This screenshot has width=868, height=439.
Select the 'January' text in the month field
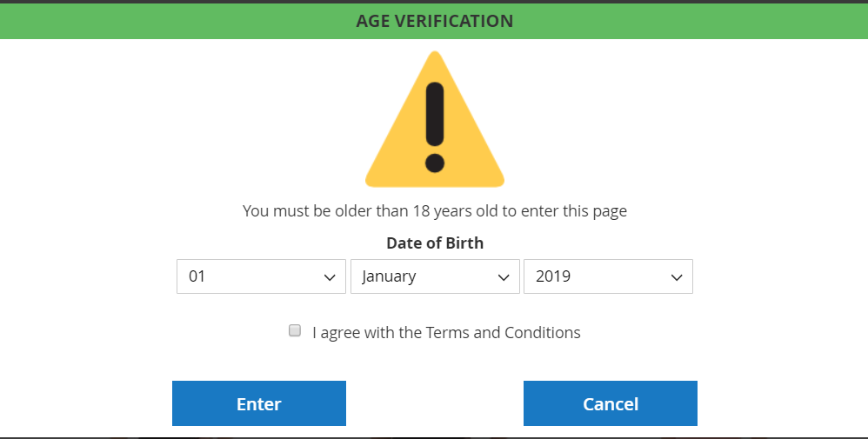pos(389,276)
